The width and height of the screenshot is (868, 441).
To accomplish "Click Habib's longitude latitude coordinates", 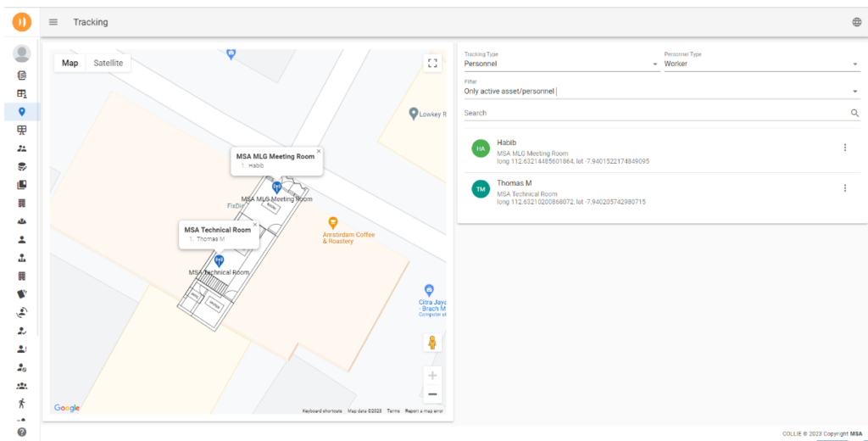I will tap(573, 161).
